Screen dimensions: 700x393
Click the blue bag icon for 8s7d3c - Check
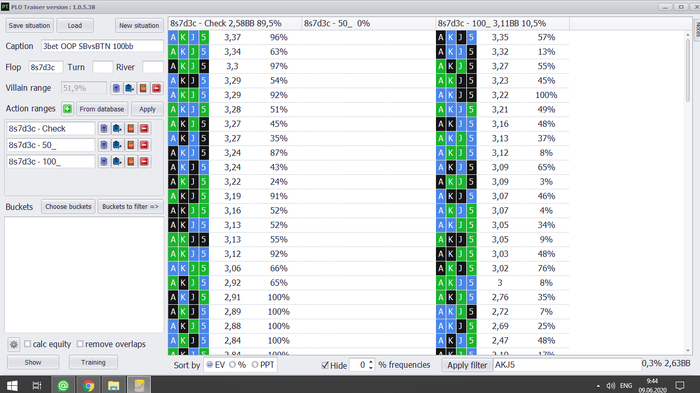(117, 129)
